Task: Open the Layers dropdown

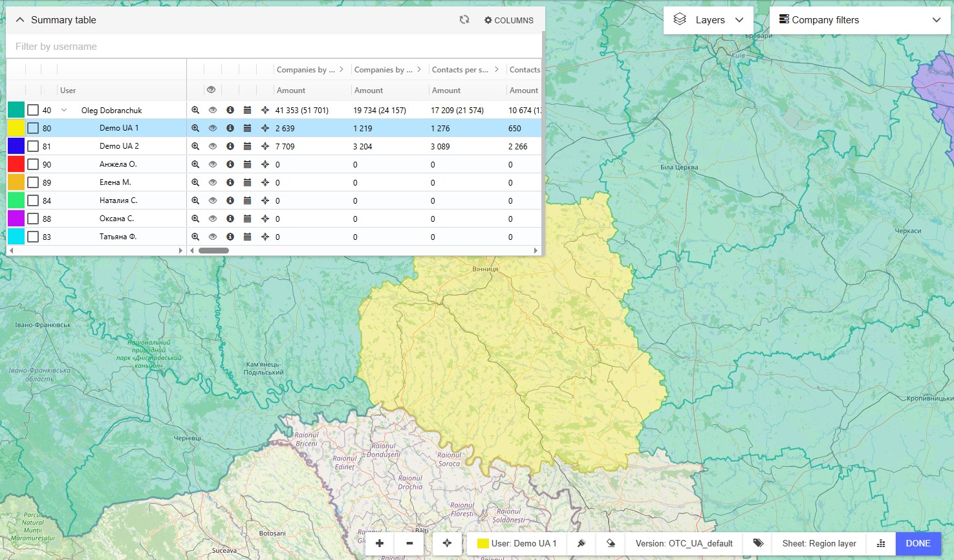Action: [709, 20]
